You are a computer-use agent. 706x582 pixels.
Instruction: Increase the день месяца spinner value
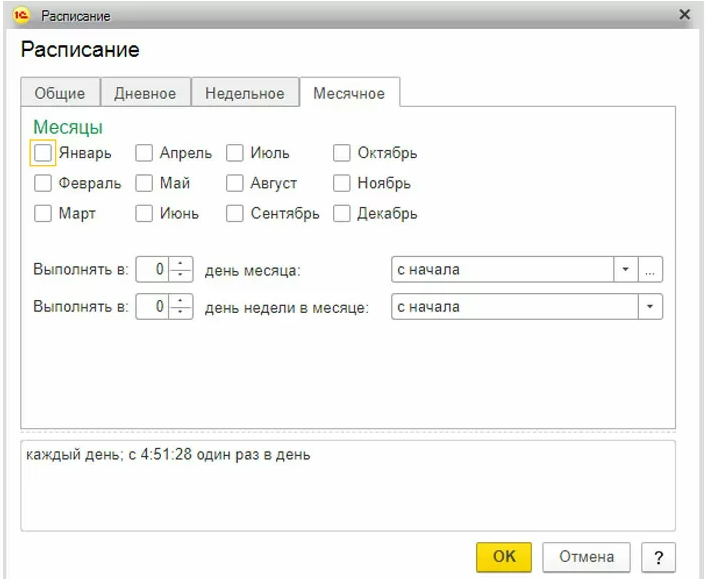[x=181, y=264]
